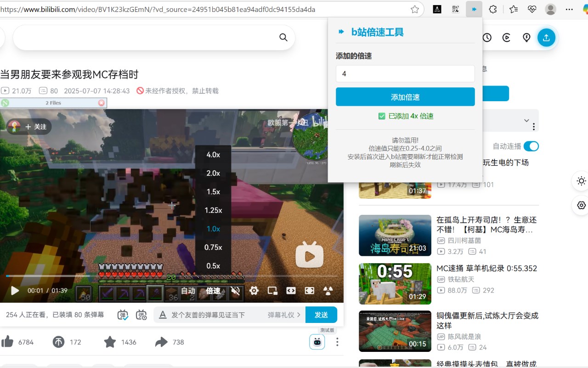Open the 海岛寿司店 video thumbnail
This screenshot has width=588, height=368.
395,235
